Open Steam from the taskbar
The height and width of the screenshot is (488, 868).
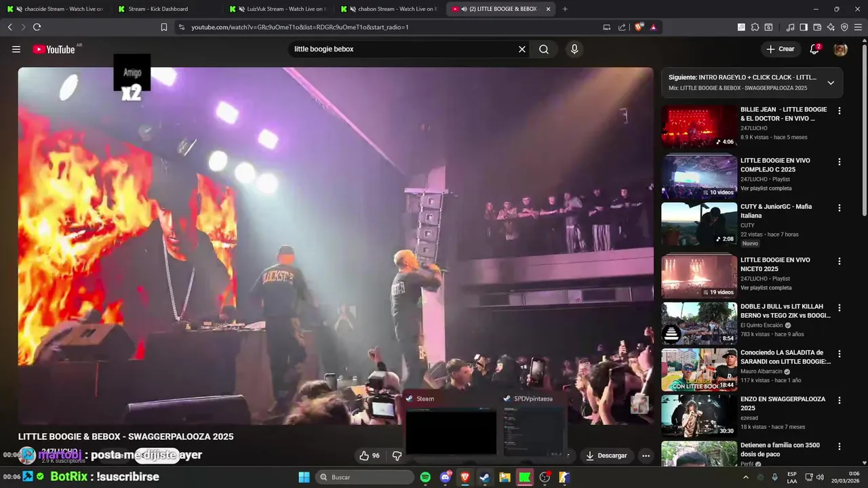point(485,477)
